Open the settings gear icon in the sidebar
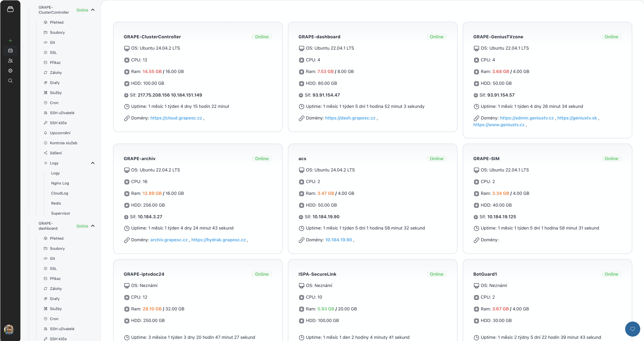The image size is (644, 341). coord(10,71)
